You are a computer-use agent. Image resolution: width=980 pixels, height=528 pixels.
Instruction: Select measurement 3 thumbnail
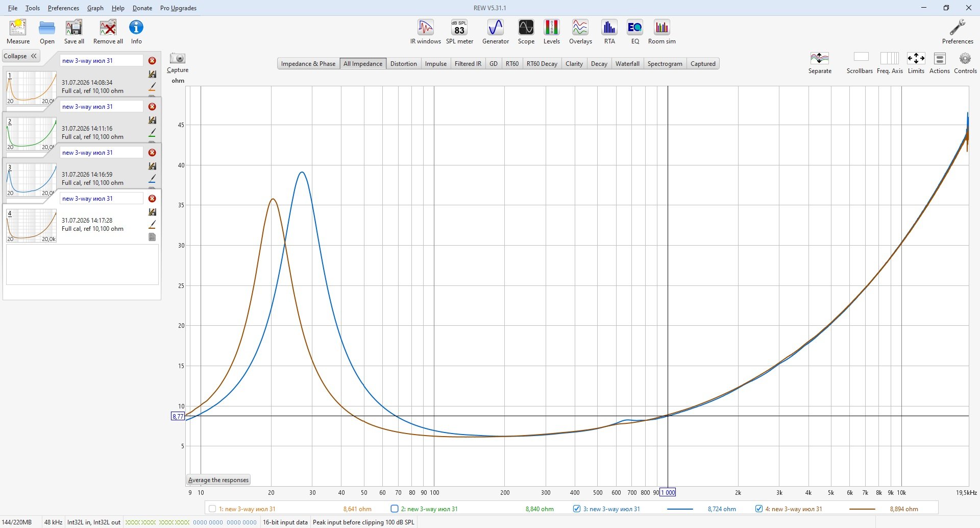[31, 180]
